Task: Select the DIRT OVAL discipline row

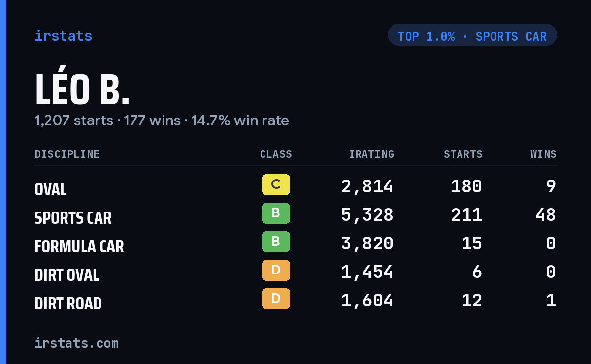Action: 295,272
